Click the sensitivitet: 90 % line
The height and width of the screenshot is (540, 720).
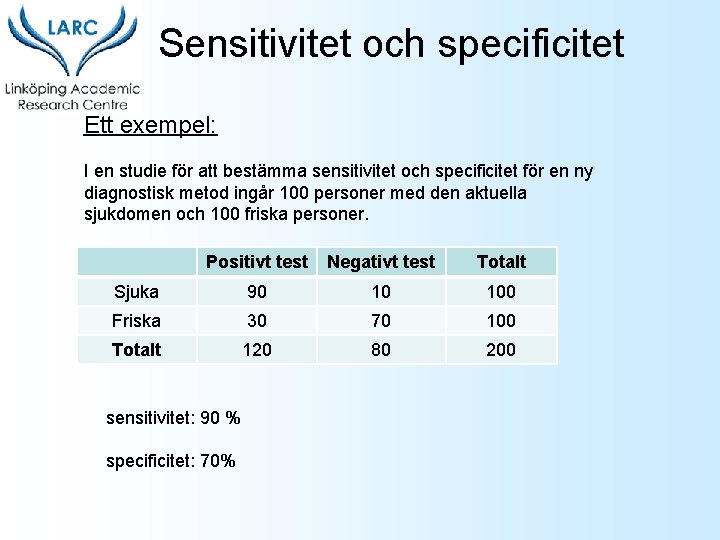pyautogui.click(x=173, y=418)
